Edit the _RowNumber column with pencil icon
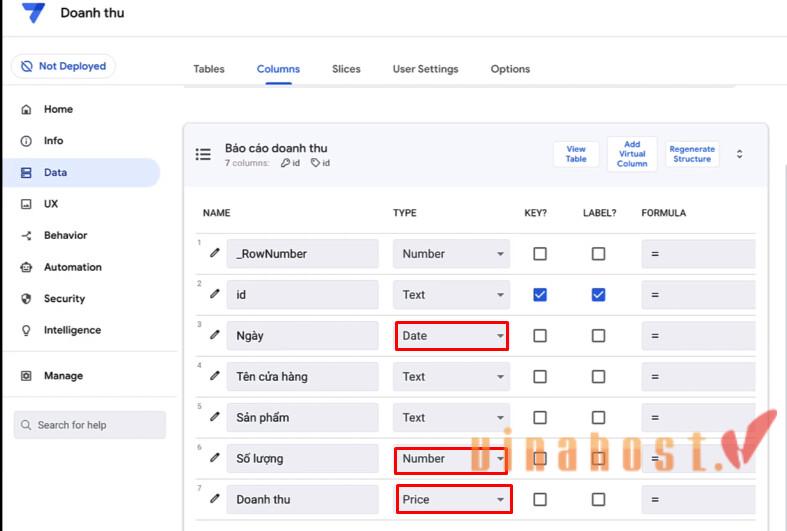 [215, 253]
